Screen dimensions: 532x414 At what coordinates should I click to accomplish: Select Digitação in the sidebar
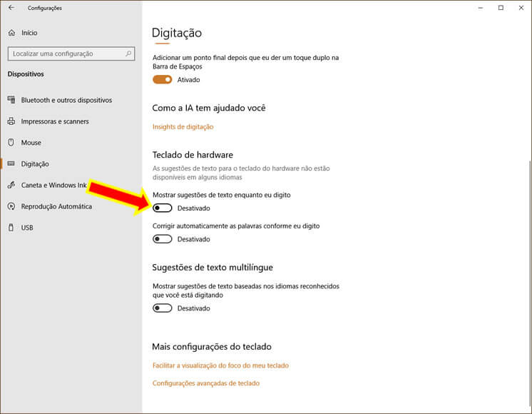(x=35, y=164)
